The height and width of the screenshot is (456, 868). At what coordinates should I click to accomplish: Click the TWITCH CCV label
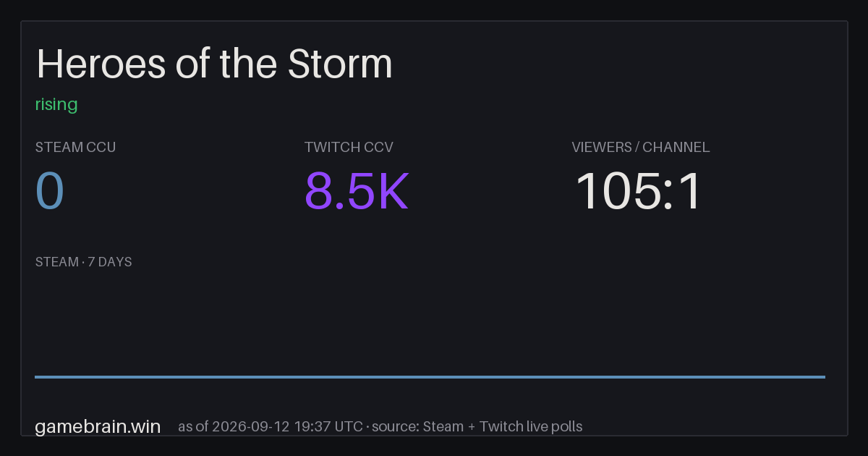point(349,147)
